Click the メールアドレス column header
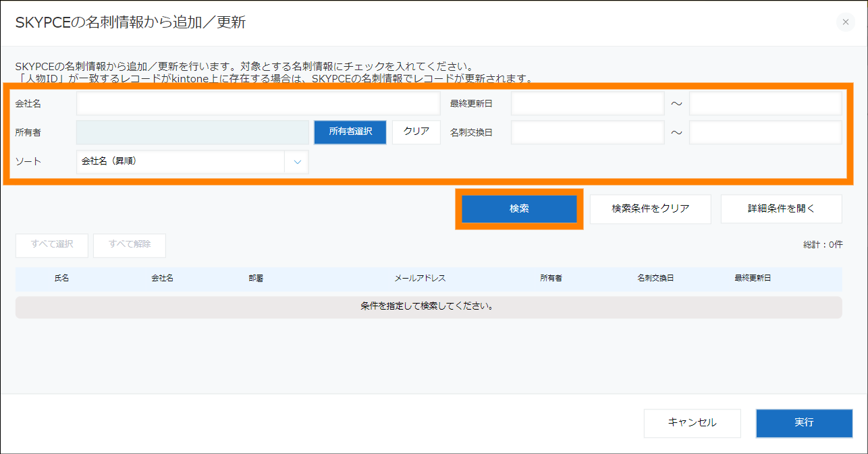 [x=420, y=279]
